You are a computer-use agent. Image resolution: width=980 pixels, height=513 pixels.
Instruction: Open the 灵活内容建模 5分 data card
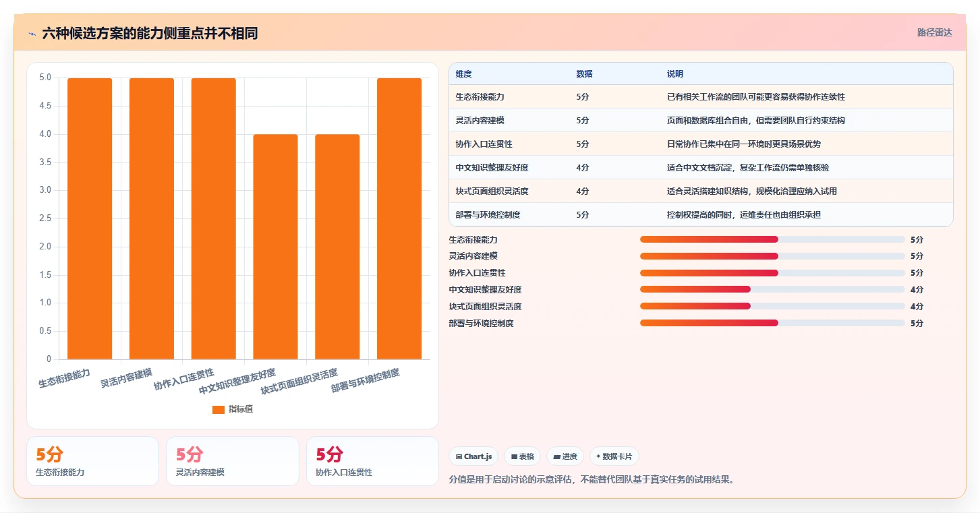tap(233, 461)
